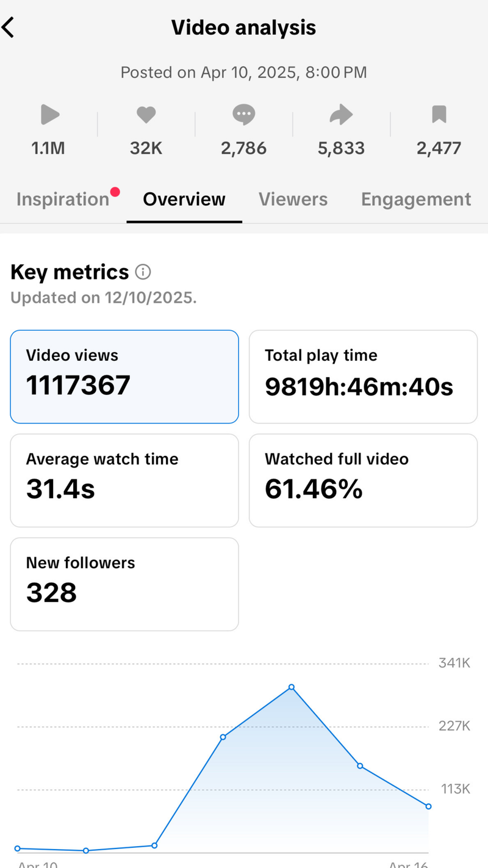Switch to the Inspiration tab
Image resolution: width=488 pixels, height=868 pixels.
click(62, 200)
